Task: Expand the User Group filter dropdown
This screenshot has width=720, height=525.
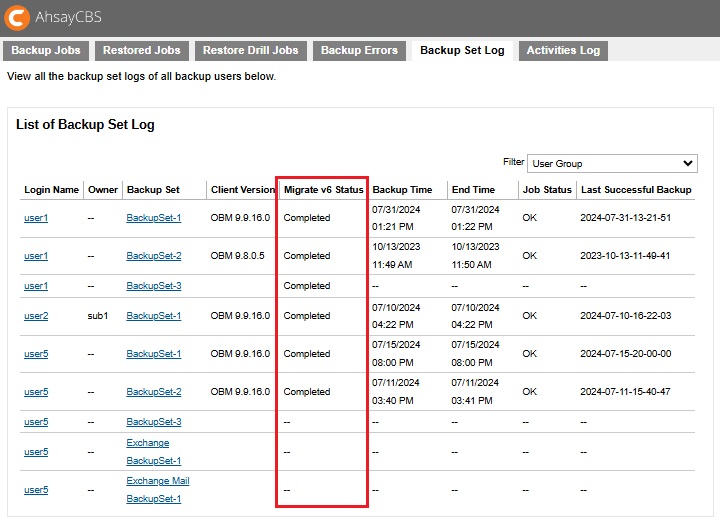Action: [612, 163]
